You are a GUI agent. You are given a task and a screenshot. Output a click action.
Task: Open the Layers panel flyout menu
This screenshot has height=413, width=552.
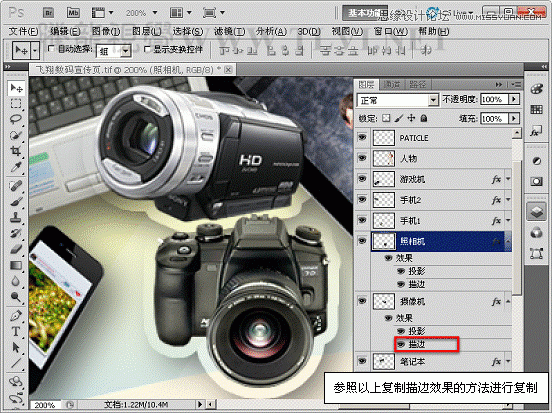(x=516, y=85)
